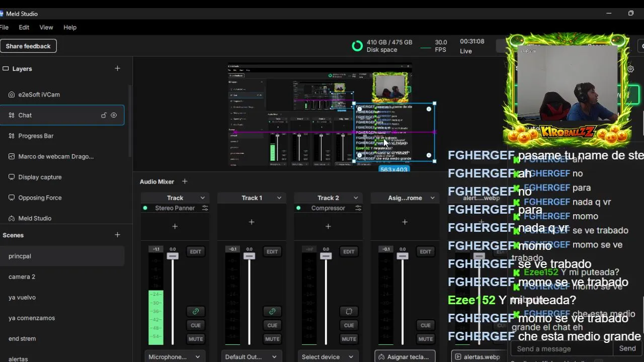Click the Display capture layer monitor icon
Image resolution: width=644 pixels, height=362 pixels.
tap(12, 177)
